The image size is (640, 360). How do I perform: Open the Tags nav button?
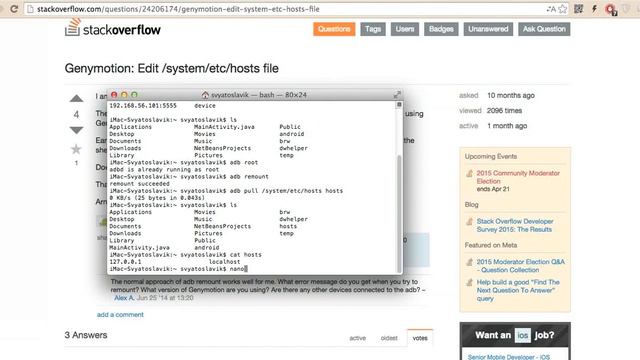click(373, 29)
